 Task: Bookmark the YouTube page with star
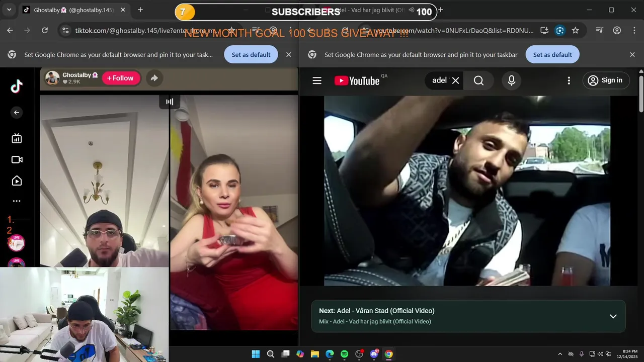click(x=576, y=31)
